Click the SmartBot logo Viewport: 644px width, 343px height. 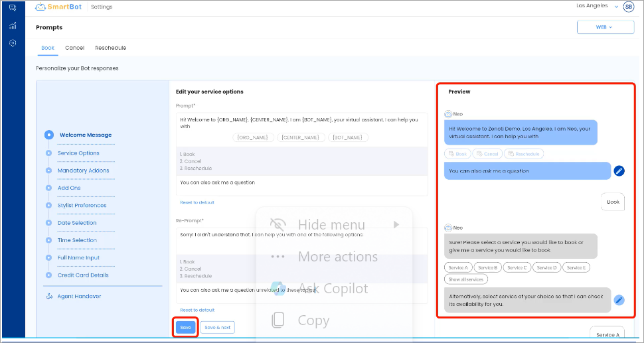[x=58, y=7]
